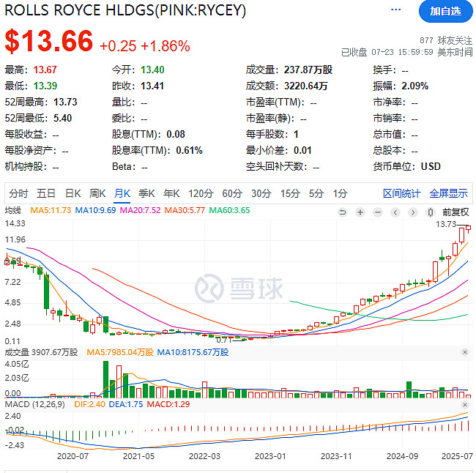This screenshot has height=473, width=476.
Task: Switch to the 15分 chart tab
Action: click(291, 193)
